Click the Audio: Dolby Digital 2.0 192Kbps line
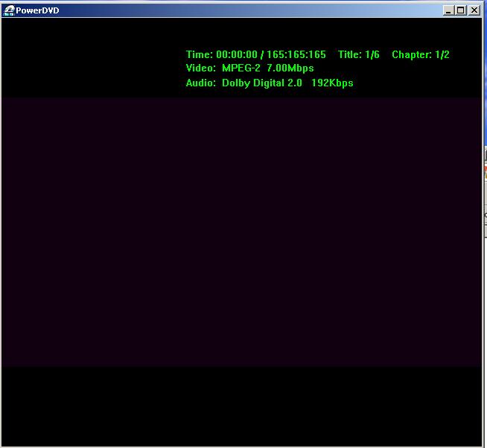The height and width of the screenshot is (448, 487). [270, 83]
